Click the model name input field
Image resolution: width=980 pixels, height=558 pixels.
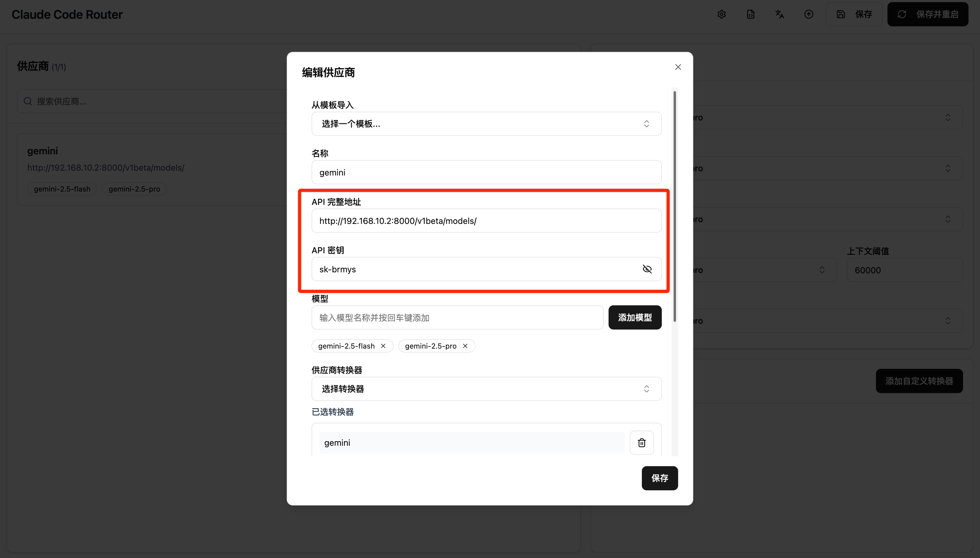[x=457, y=317]
